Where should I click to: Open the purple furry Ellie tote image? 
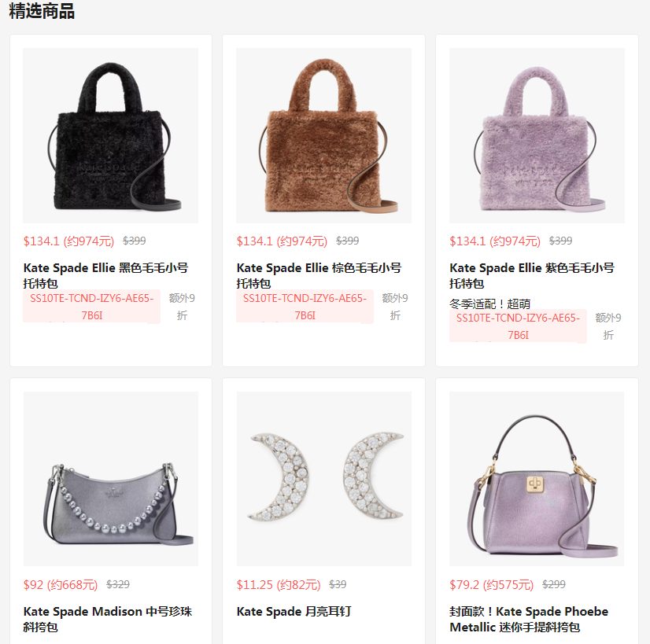coord(537,135)
